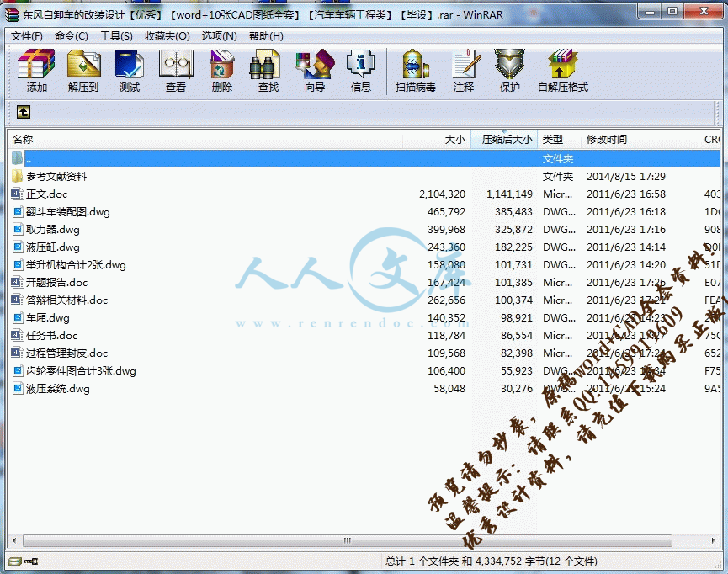Open the 注释 (Comment) tool
Screen dimensions: 728x574
pyautogui.click(x=465, y=64)
